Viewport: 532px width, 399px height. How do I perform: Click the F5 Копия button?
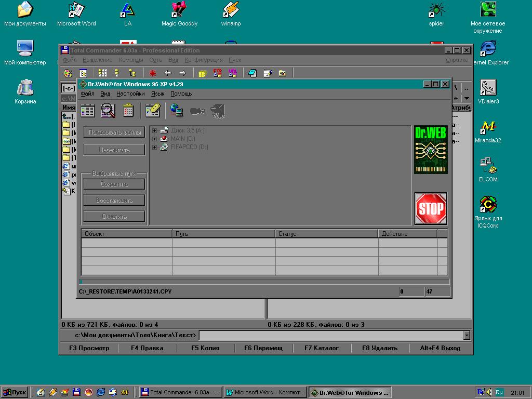(x=205, y=348)
